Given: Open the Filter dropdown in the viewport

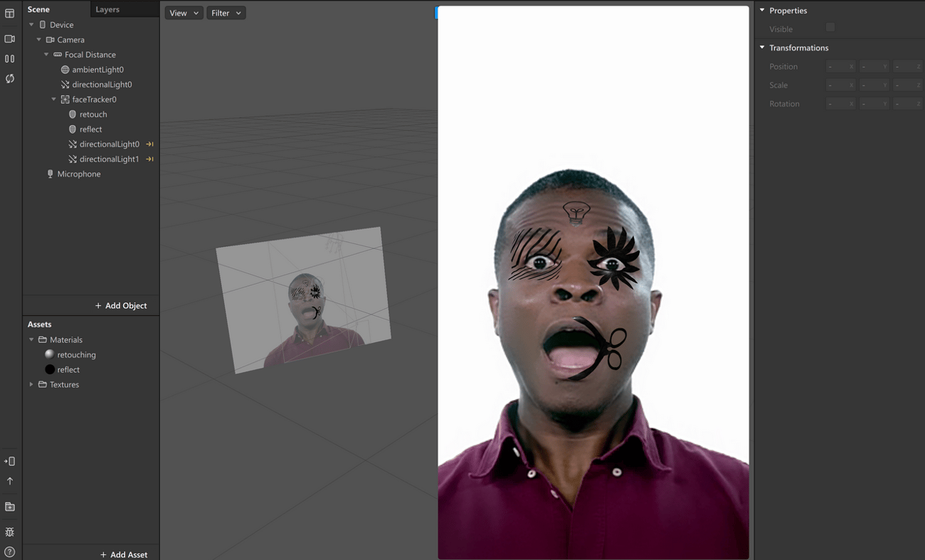Looking at the screenshot, I should [x=226, y=12].
